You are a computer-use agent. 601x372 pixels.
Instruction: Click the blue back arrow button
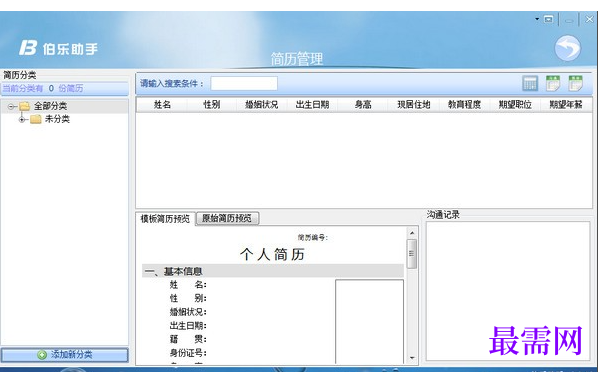[x=567, y=48]
